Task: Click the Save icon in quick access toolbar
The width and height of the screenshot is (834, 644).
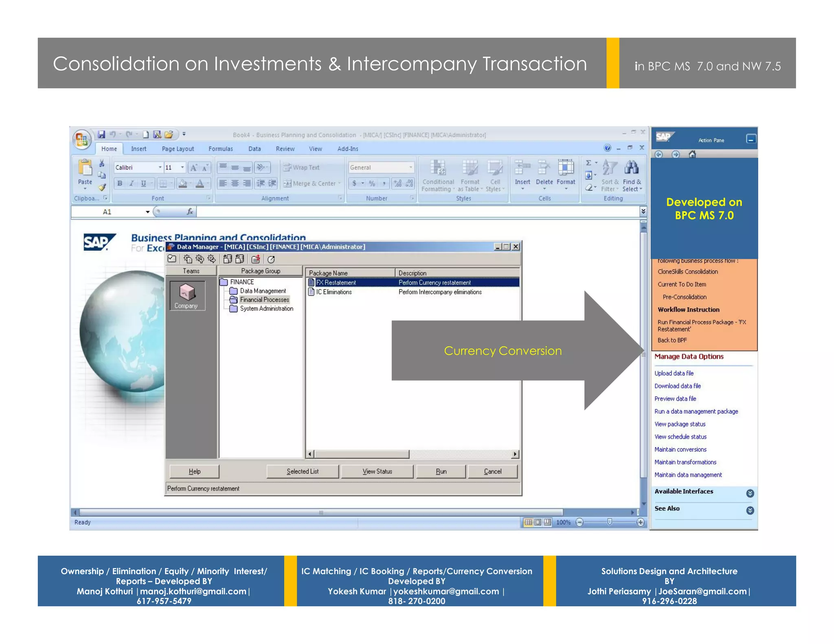Action: point(101,134)
